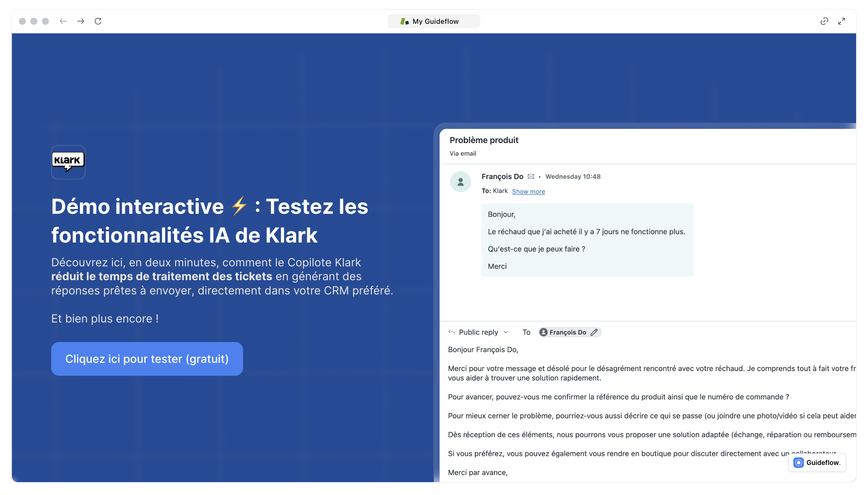Click the reply arrow icon
Viewport: 868px width, 495px height.
452,332
